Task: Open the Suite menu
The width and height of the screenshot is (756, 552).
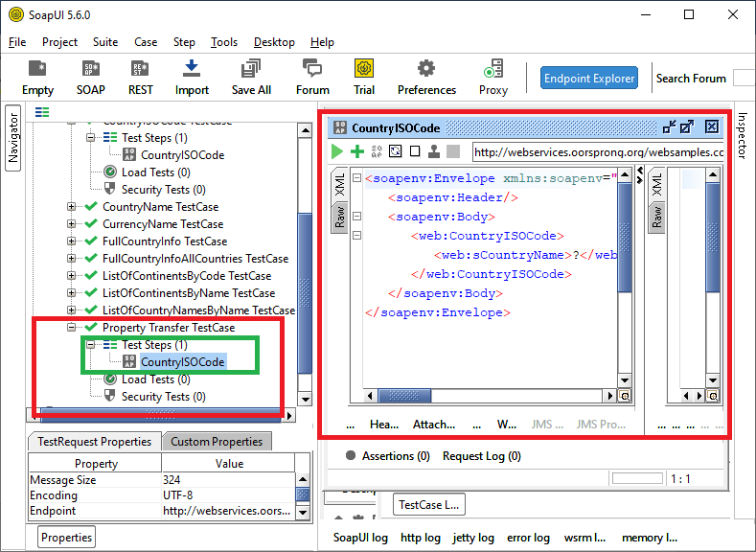Action: point(105,42)
